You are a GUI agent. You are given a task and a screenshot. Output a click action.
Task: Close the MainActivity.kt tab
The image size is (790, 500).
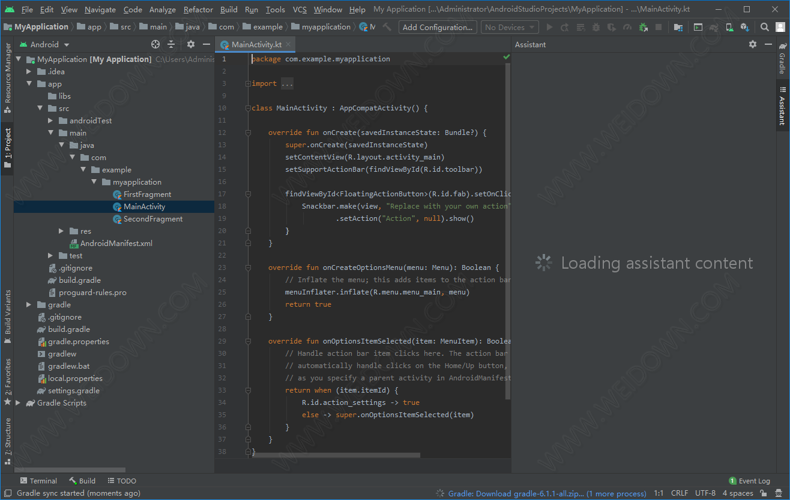coord(288,44)
